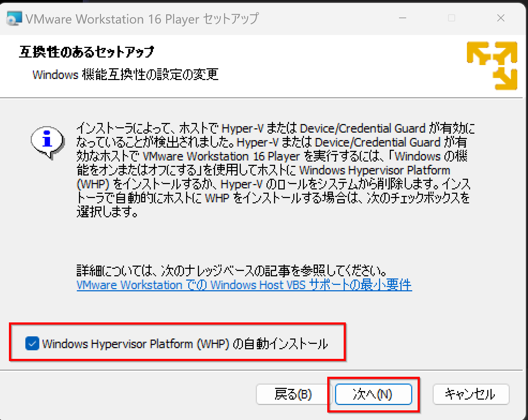528x420 pixels.
Task: Minimize the VMware setup window
Action: (x=403, y=18)
